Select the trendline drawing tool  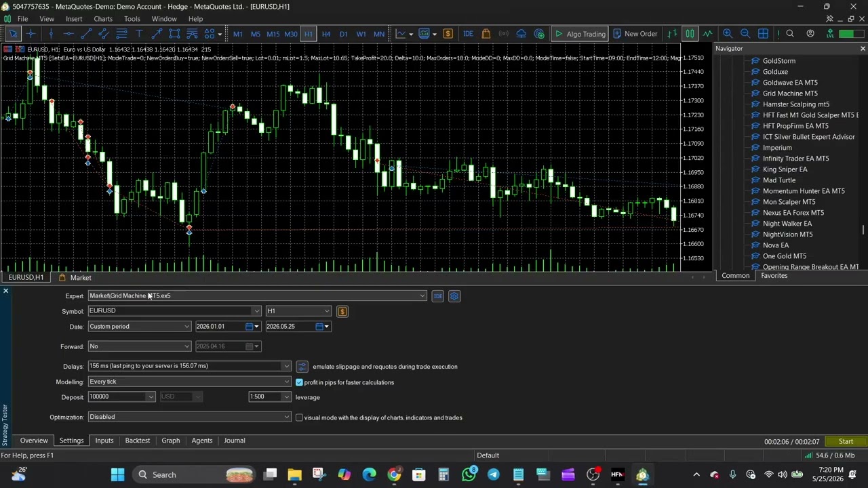coord(86,34)
